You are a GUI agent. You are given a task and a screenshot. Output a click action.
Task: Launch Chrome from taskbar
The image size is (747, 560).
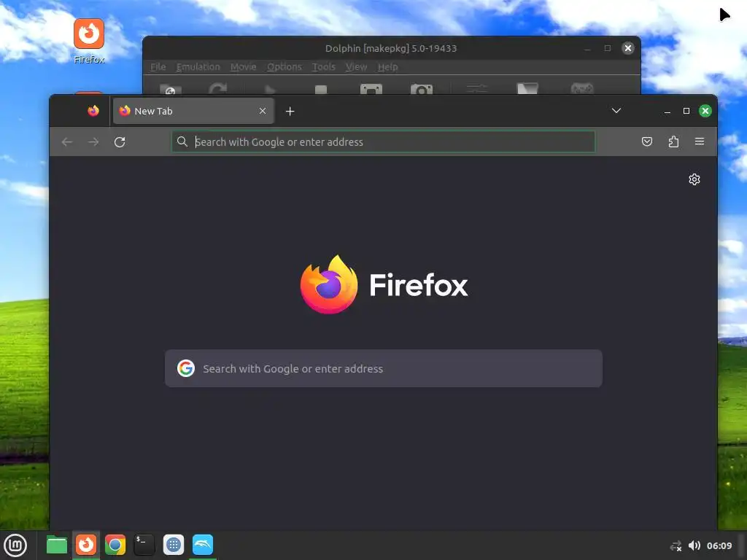(x=115, y=545)
